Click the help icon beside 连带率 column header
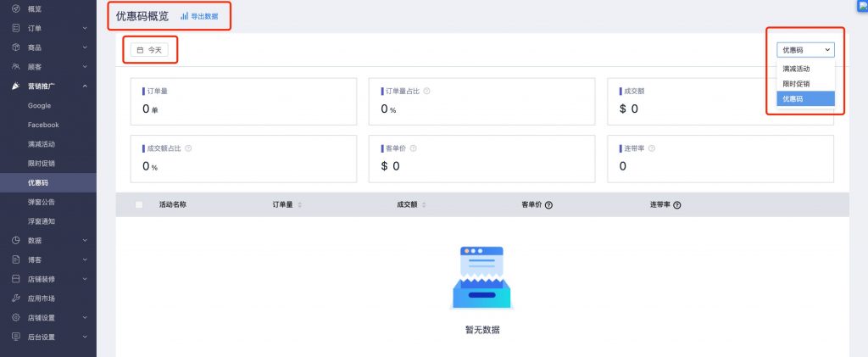The image size is (868, 357). pos(677,205)
